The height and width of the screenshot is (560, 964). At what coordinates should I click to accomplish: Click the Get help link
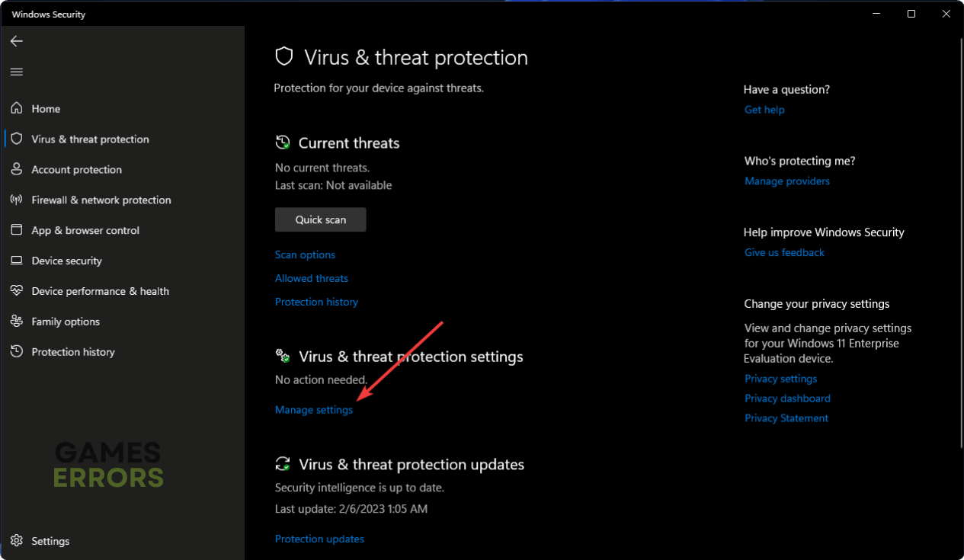764,110
